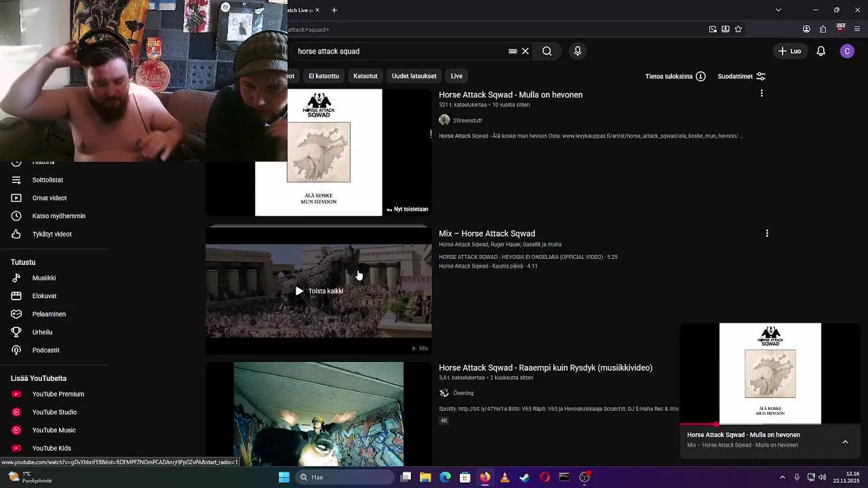
Task: Open the taskbar weather widget
Action: [x=31, y=477]
